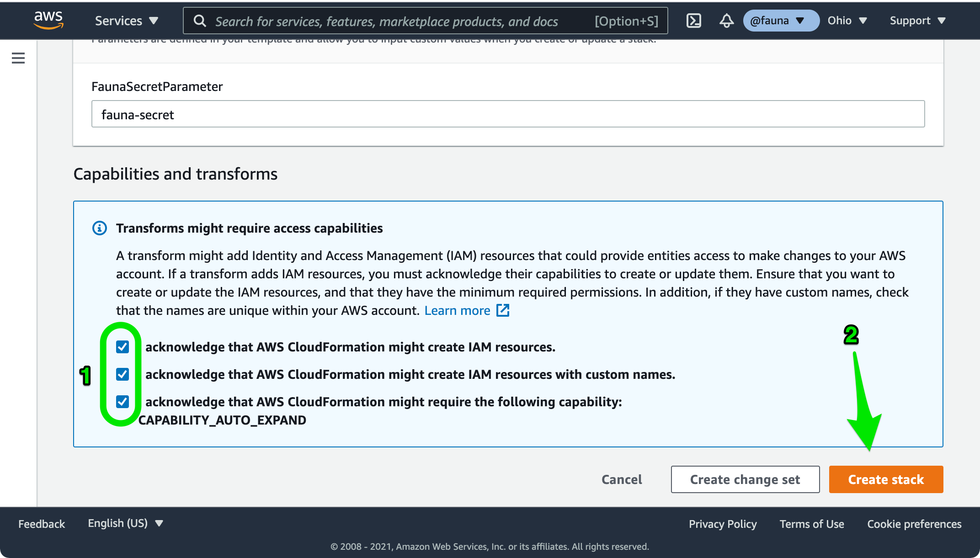The image size is (980, 558).
Task: Edit the FaunaSecretParameter input field
Action: coord(508,114)
